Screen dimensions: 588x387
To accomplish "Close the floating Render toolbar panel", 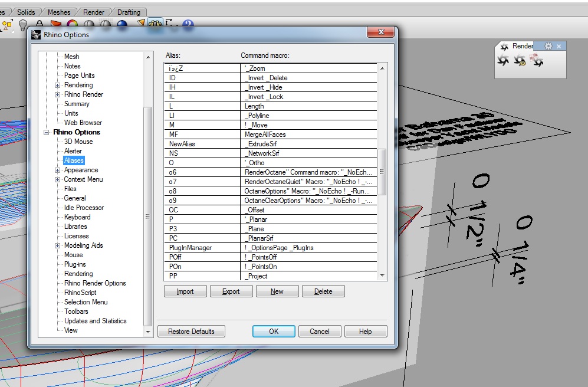I will (559, 46).
